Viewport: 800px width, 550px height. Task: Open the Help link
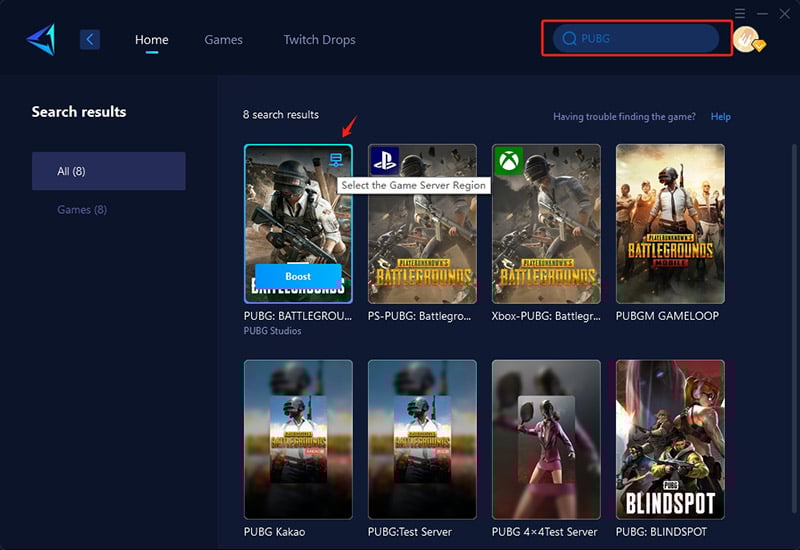click(x=720, y=117)
